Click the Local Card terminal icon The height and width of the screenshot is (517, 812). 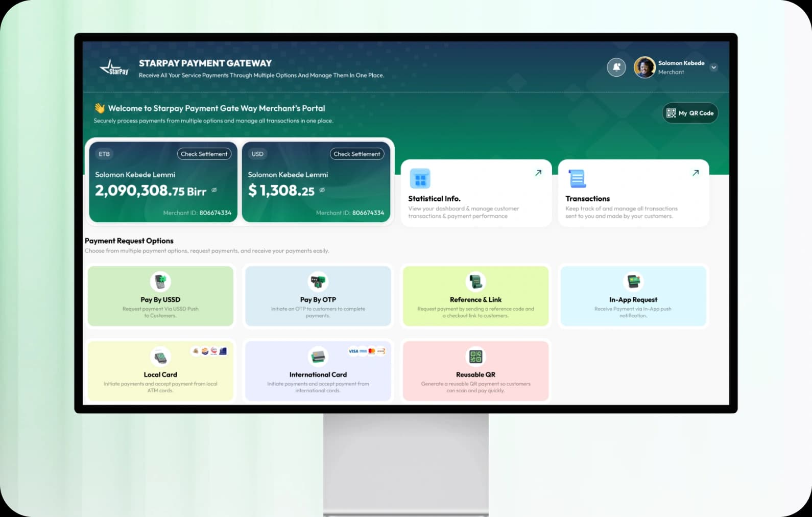pyautogui.click(x=160, y=357)
